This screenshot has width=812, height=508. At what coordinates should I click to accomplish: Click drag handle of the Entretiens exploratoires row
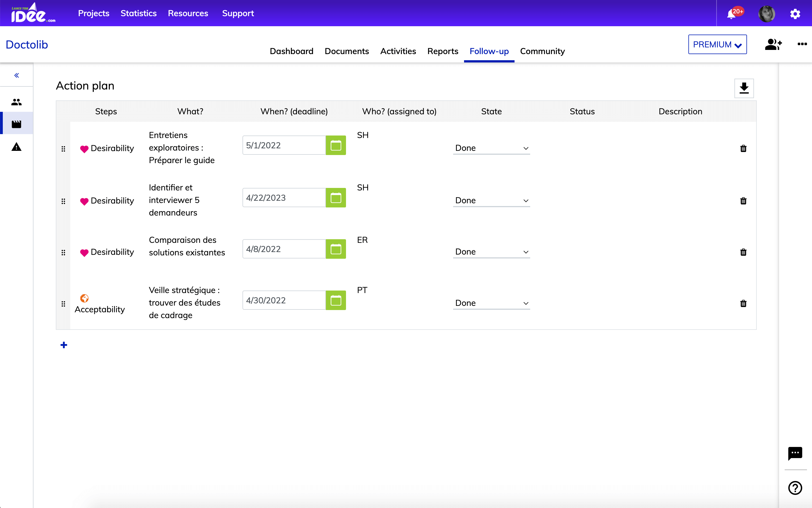[x=63, y=149]
